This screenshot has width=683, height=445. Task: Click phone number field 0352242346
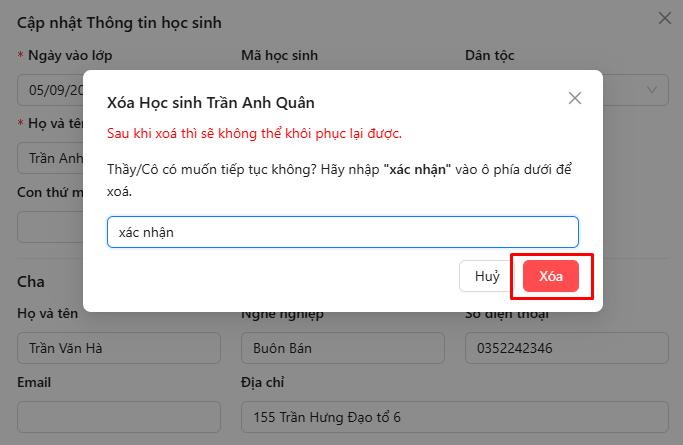point(565,348)
